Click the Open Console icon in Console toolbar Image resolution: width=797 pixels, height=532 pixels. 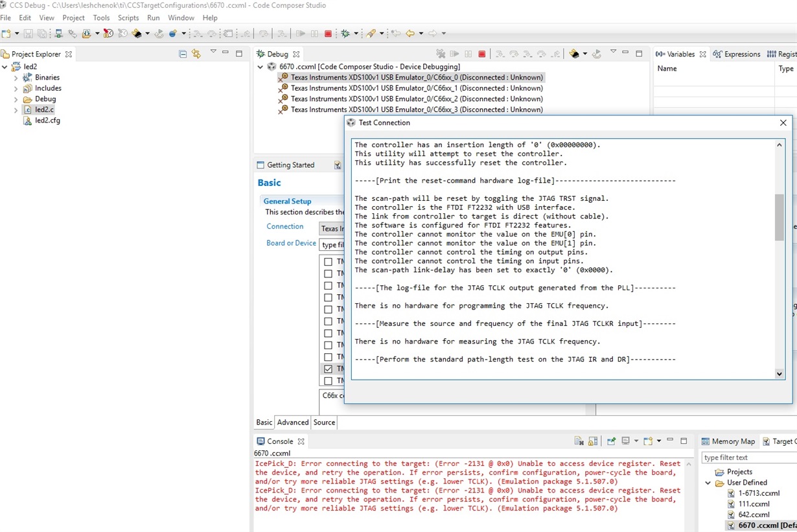point(648,441)
